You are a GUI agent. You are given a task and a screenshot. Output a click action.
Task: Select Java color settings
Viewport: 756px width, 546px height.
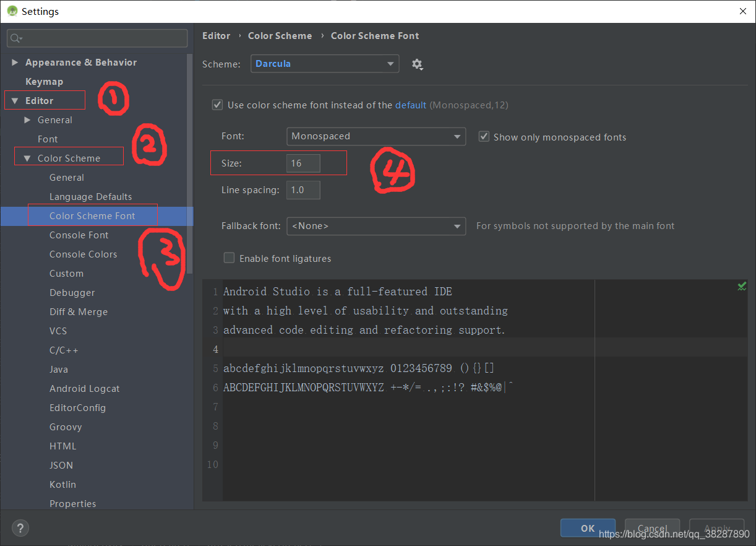[x=59, y=370]
